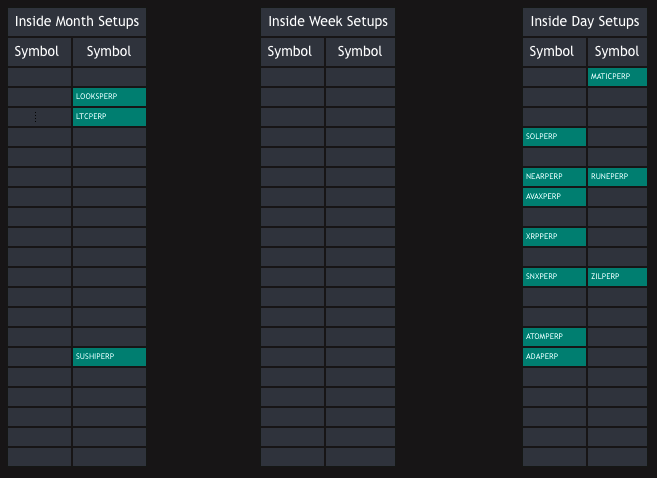
Task: Select the ATOMPERP cell
Action: pos(554,337)
